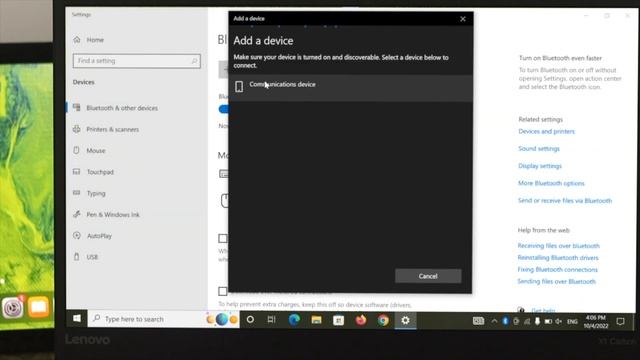Open Cortana from the taskbar

250,320
